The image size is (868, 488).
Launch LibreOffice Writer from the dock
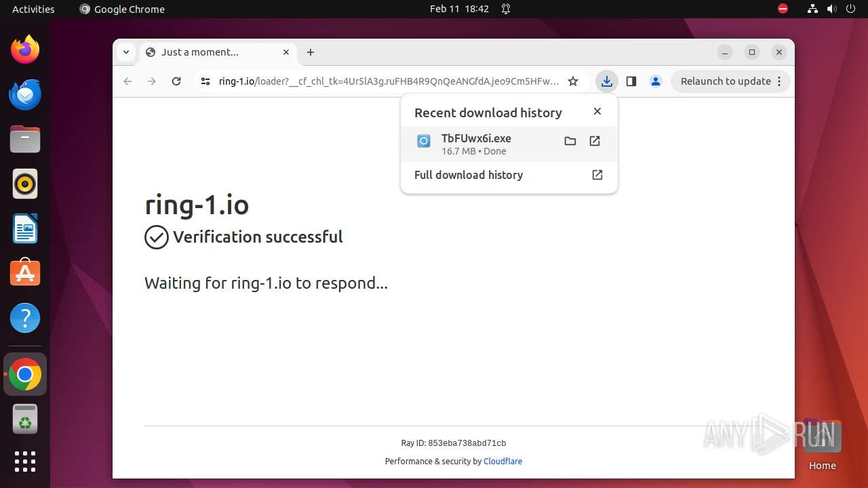[25, 228]
